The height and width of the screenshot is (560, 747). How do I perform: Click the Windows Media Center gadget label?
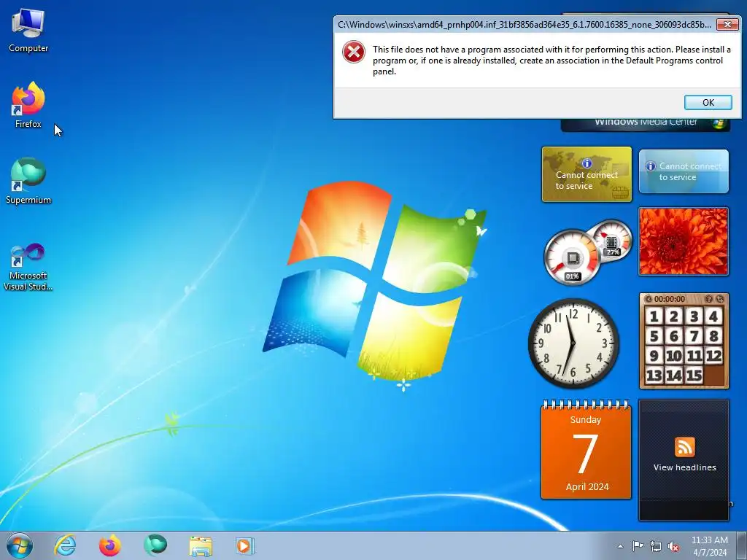[x=646, y=122]
